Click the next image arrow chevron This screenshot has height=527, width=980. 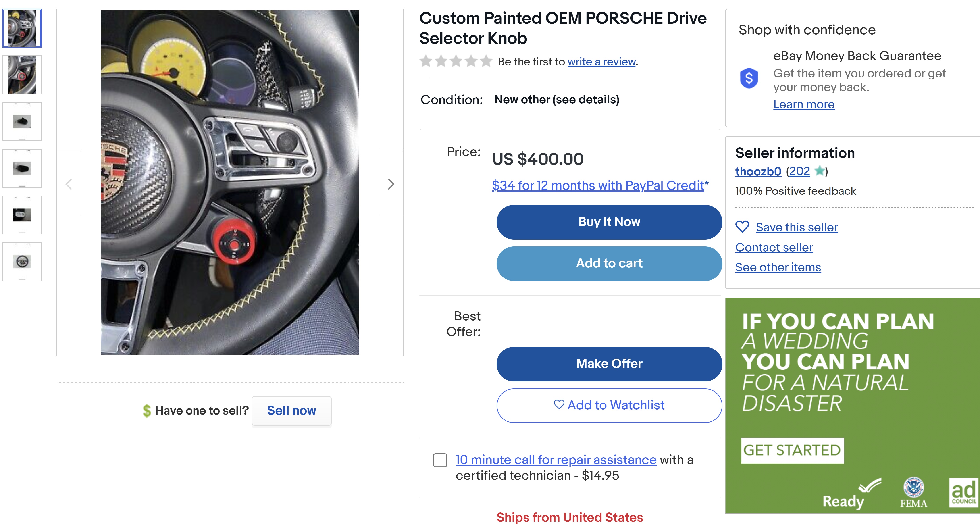(391, 184)
